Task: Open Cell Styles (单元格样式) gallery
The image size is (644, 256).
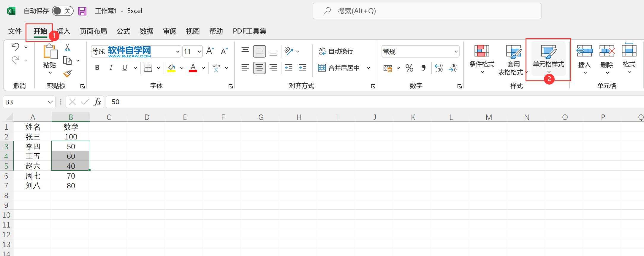Action: tap(548, 59)
